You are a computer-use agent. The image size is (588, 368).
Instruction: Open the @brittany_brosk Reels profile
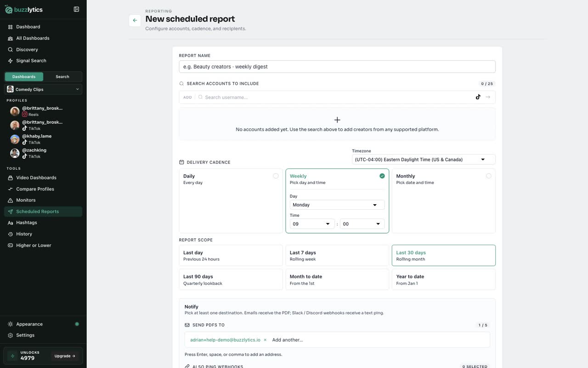[43, 111]
